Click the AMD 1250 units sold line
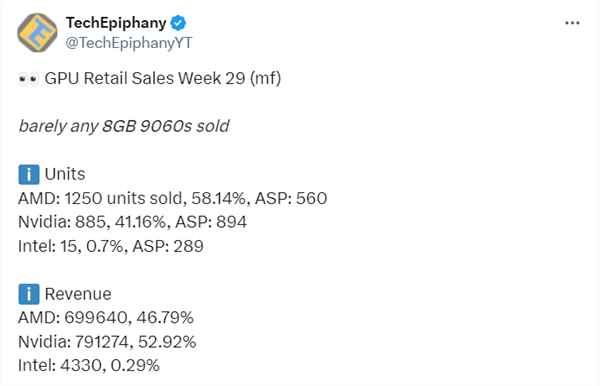 173,198
